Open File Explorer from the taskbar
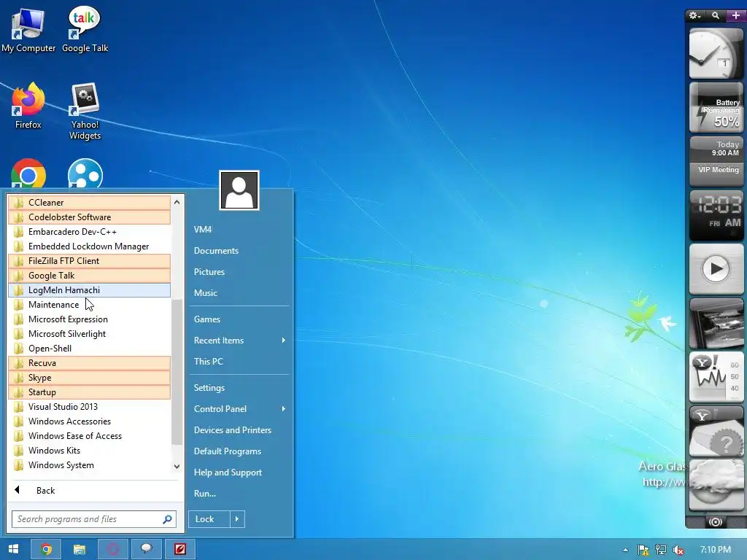The height and width of the screenshot is (560, 747). [x=79, y=550]
